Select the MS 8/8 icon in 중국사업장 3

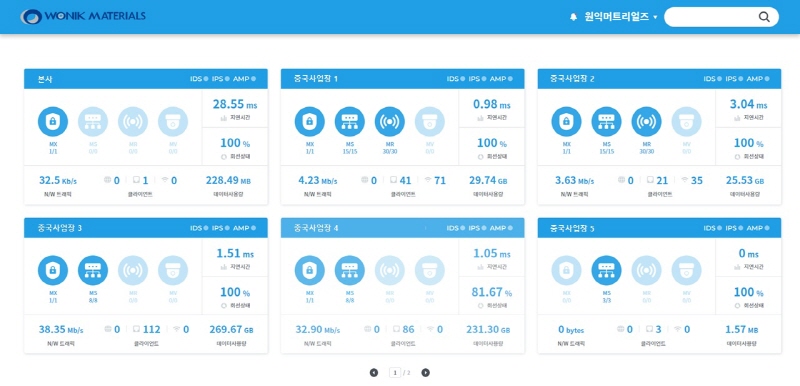tap(93, 271)
